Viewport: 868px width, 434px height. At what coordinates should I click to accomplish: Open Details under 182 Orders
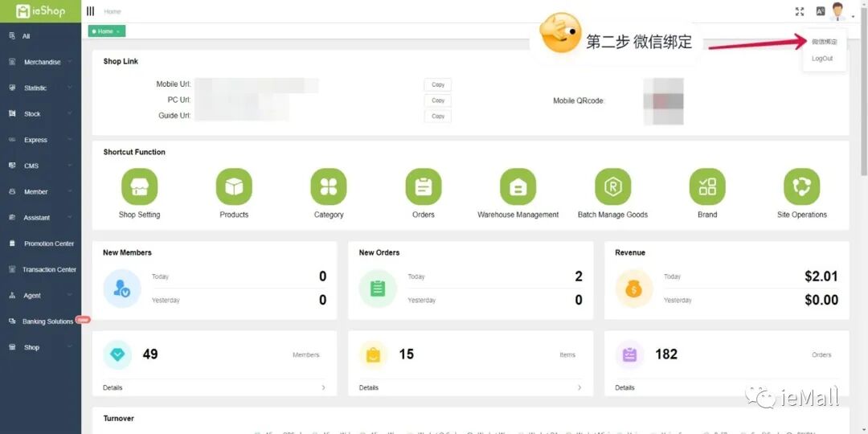pyautogui.click(x=625, y=387)
